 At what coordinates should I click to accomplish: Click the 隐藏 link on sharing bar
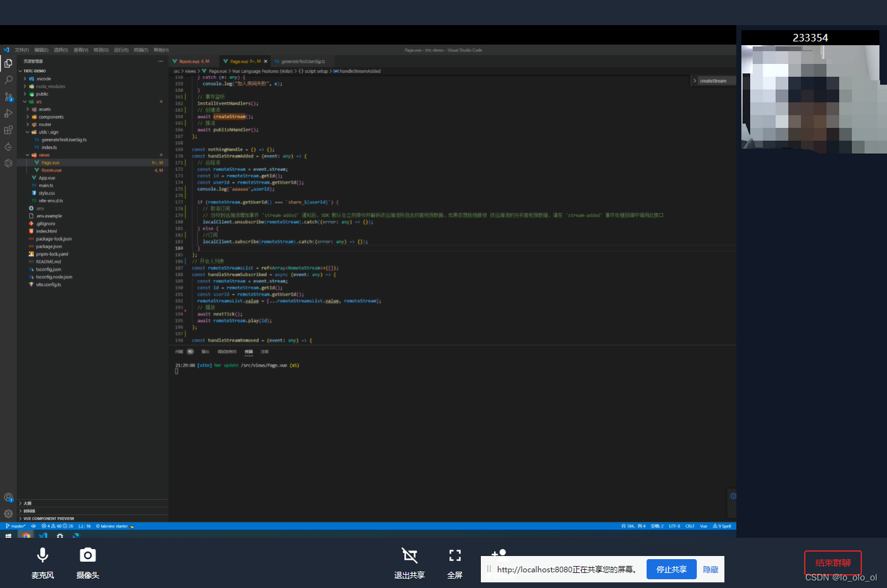(x=711, y=569)
